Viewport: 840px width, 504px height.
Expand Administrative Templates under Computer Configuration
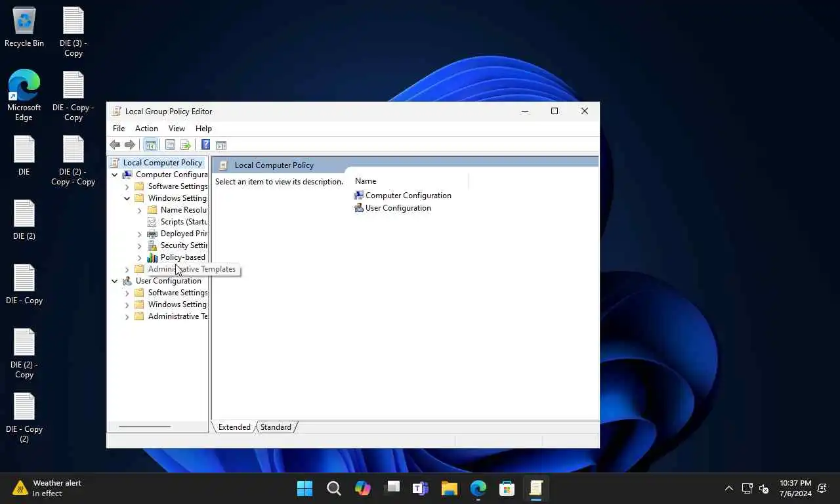pos(127,269)
